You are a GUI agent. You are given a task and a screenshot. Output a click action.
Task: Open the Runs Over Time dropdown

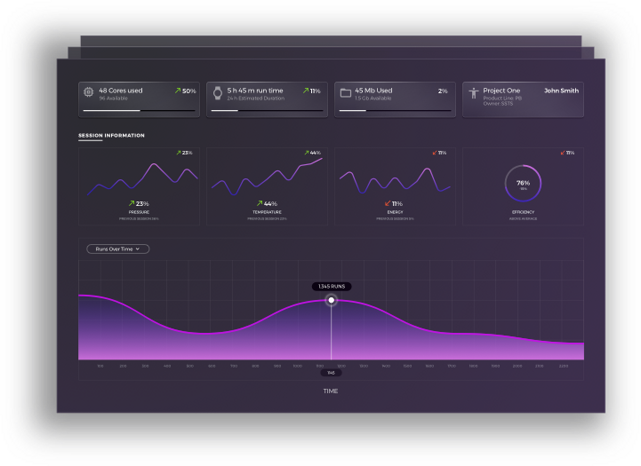coord(117,249)
